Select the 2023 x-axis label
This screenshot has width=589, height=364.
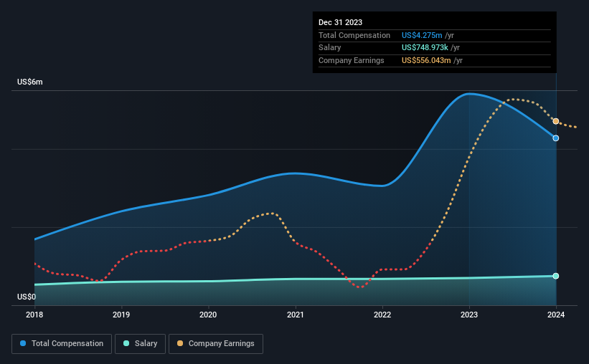coord(468,315)
